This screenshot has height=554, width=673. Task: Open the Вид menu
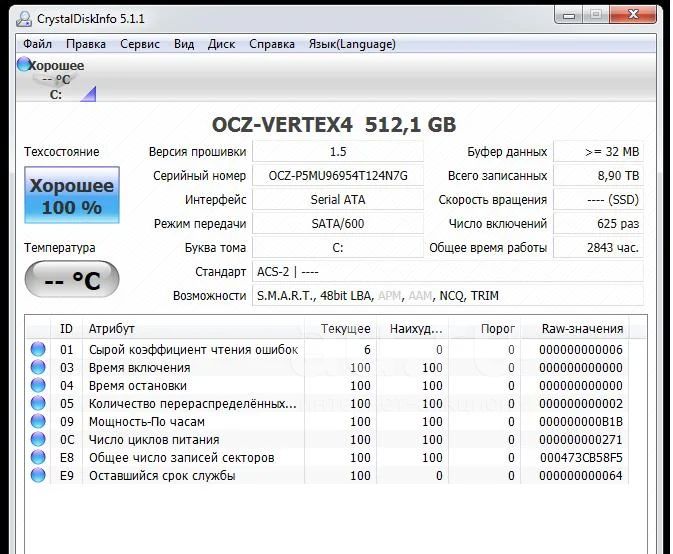(184, 44)
